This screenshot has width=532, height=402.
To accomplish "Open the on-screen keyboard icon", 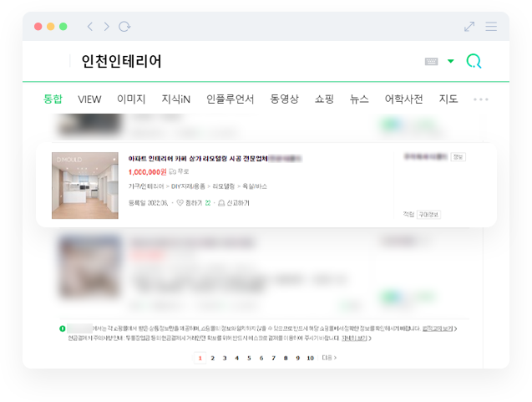I will tap(431, 62).
